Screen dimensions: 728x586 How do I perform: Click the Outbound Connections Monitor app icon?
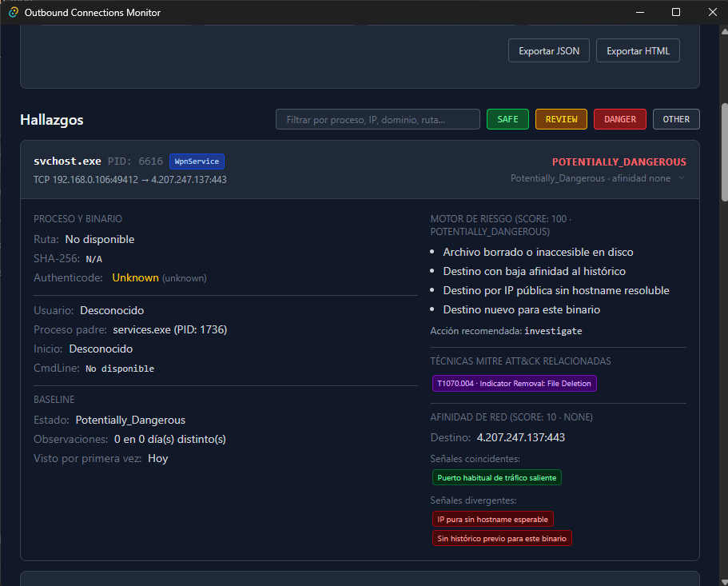click(x=14, y=13)
